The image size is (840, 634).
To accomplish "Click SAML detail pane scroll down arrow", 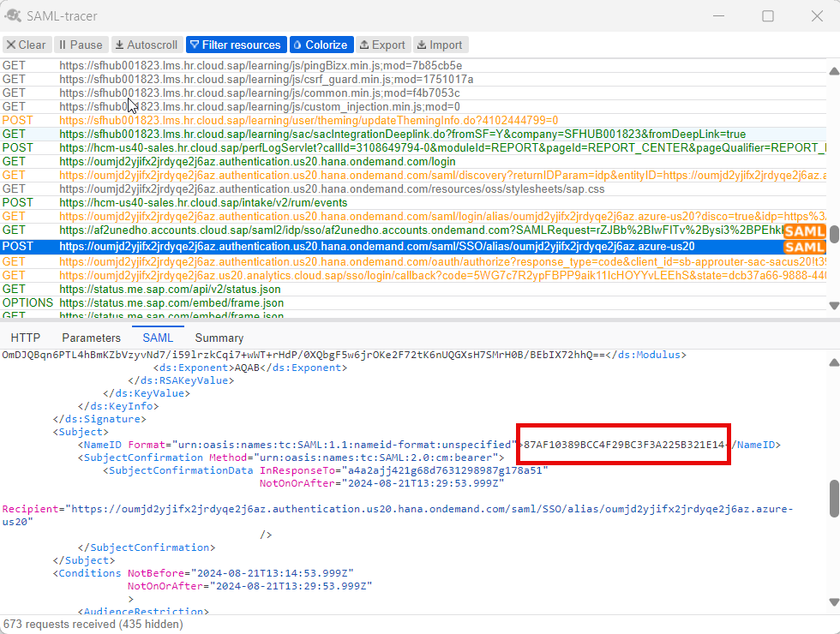I will [x=833, y=601].
